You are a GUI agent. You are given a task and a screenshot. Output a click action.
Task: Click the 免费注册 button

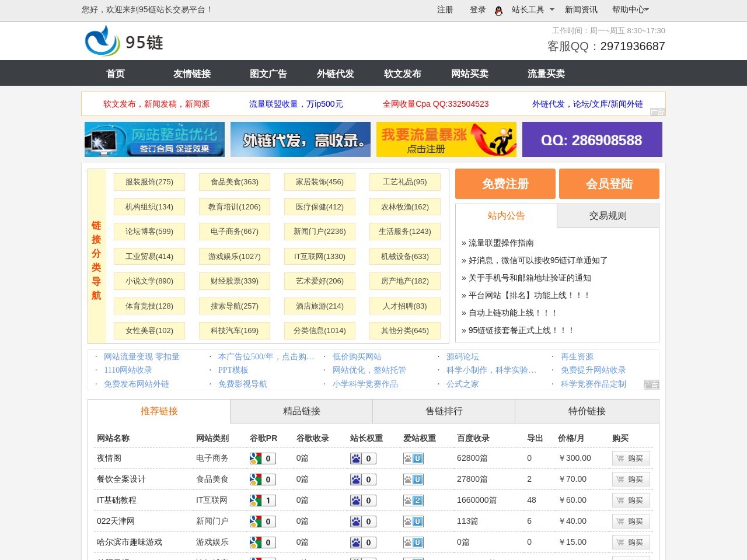click(x=505, y=184)
